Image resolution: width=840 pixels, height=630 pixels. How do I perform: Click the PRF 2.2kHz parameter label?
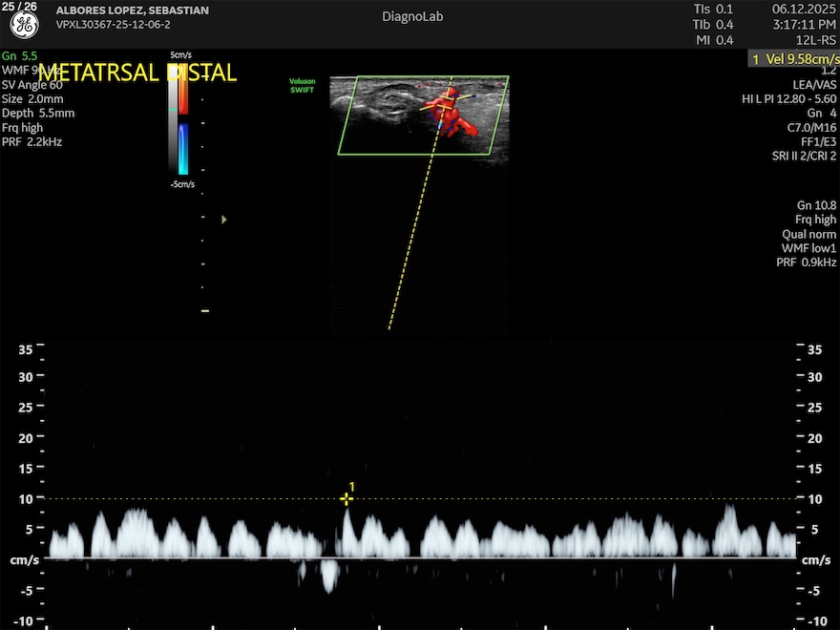tap(31, 141)
